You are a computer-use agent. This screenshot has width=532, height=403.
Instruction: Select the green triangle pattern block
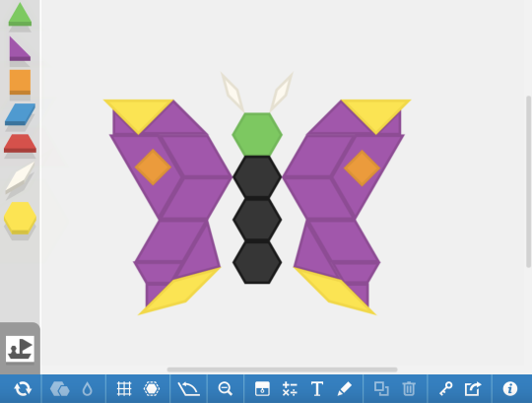pos(20,14)
